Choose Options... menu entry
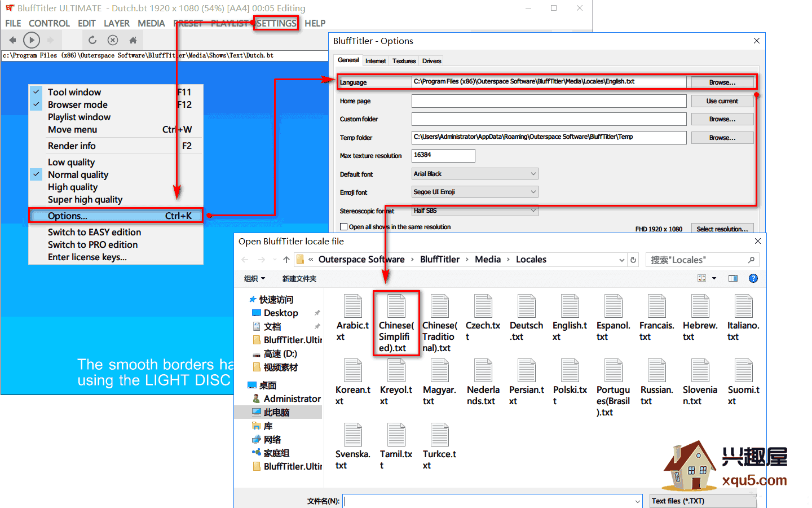 (116, 216)
